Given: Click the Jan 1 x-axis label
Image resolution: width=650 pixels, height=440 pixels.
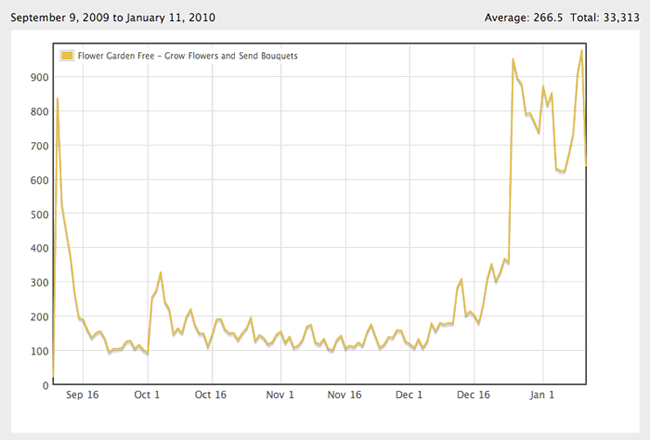Looking at the screenshot, I should click(542, 395).
